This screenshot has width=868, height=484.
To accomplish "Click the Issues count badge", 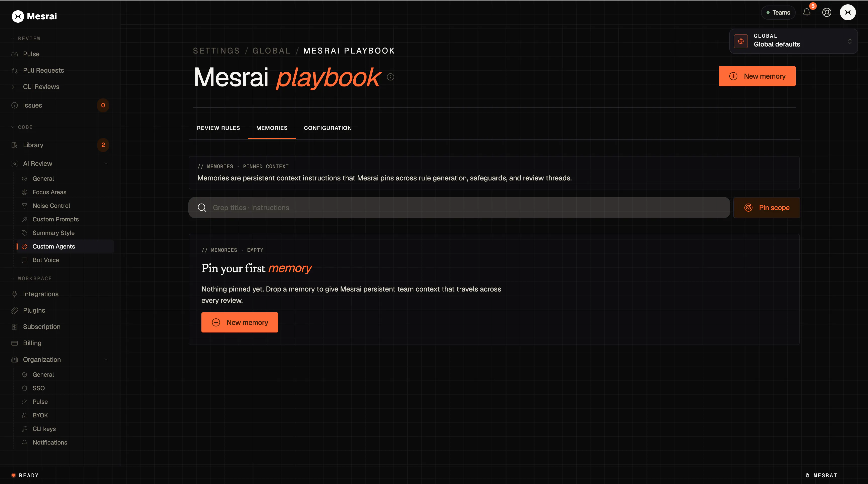I will (x=103, y=106).
